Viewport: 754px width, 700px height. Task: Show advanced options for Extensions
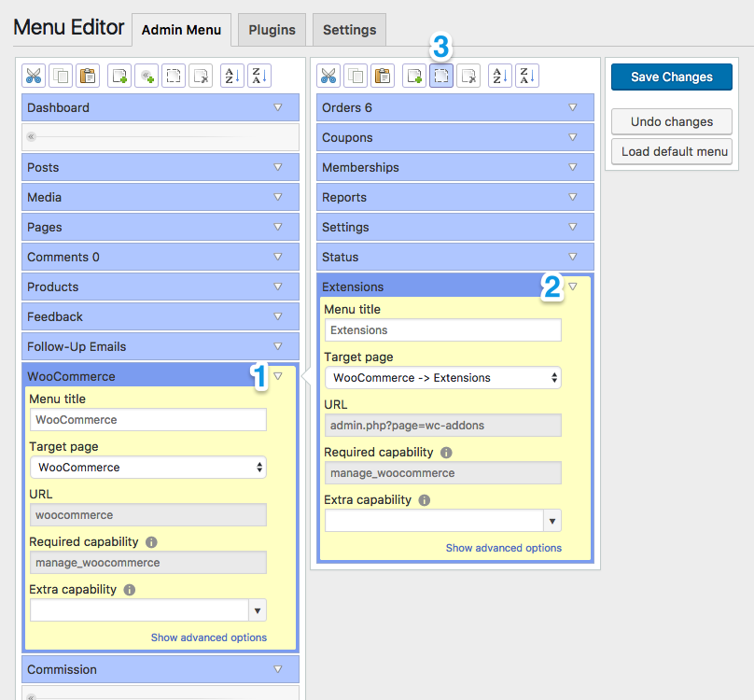click(x=504, y=548)
